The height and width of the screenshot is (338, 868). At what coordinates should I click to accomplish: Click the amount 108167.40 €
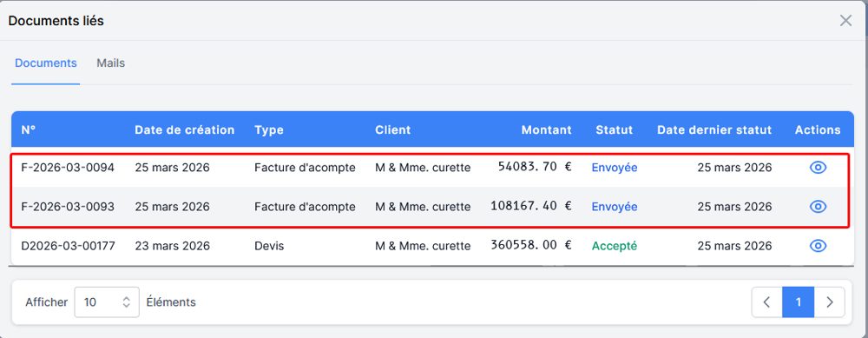pos(531,206)
